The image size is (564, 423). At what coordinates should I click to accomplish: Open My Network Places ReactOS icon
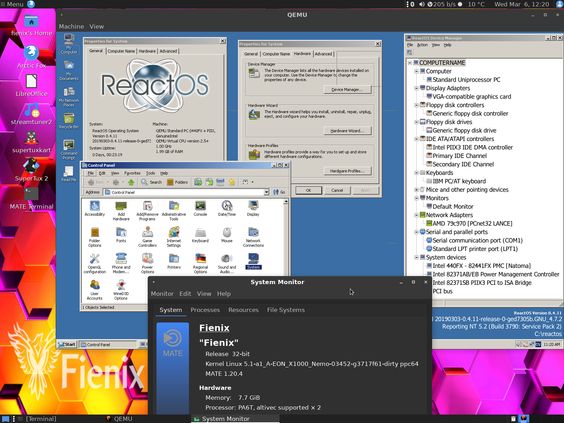(69, 96)
